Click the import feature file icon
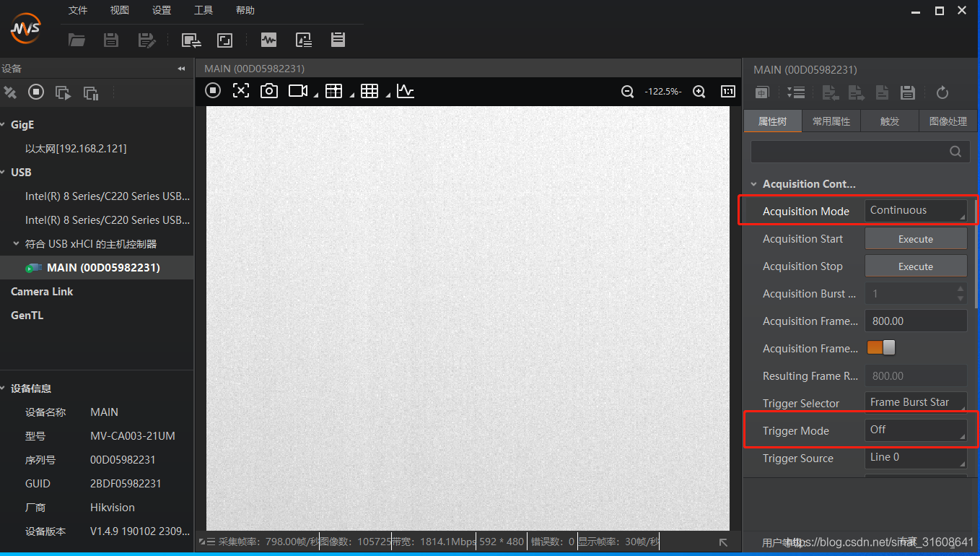The image size is (980, 556). point(831,92)
